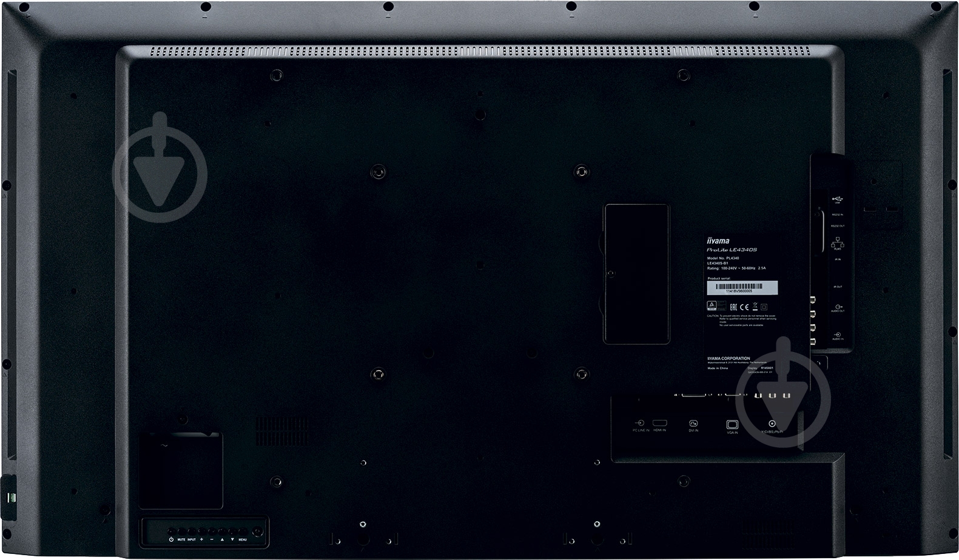Click the left watermark arrow circle
Viewport: 959px width, 560px height.
coord(160,175)
